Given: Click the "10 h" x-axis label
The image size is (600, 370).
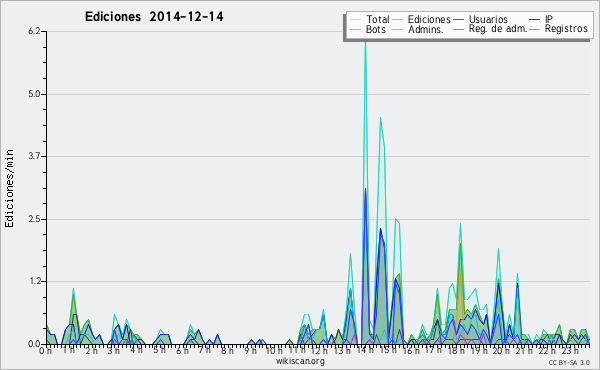Looking at the screenshot, I should 274,350.
